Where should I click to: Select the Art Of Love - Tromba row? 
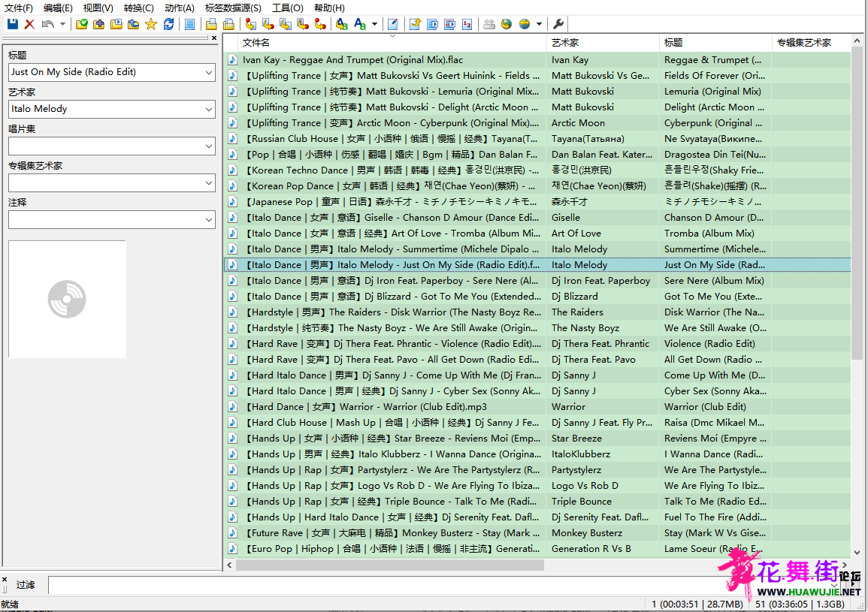tap(538, 234)
